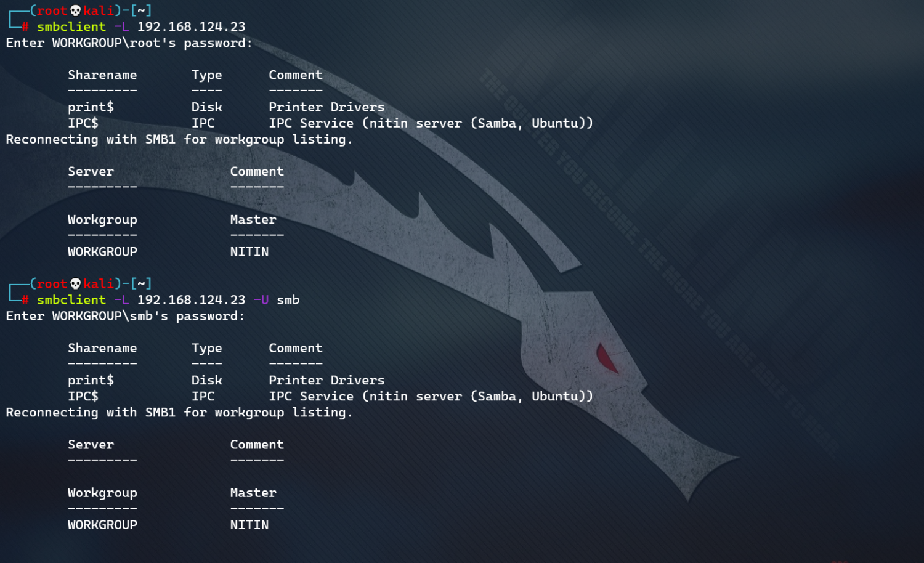
Task: Select 'IPC$' share under smb's password prompt
Action: click(x=83, y=396)
